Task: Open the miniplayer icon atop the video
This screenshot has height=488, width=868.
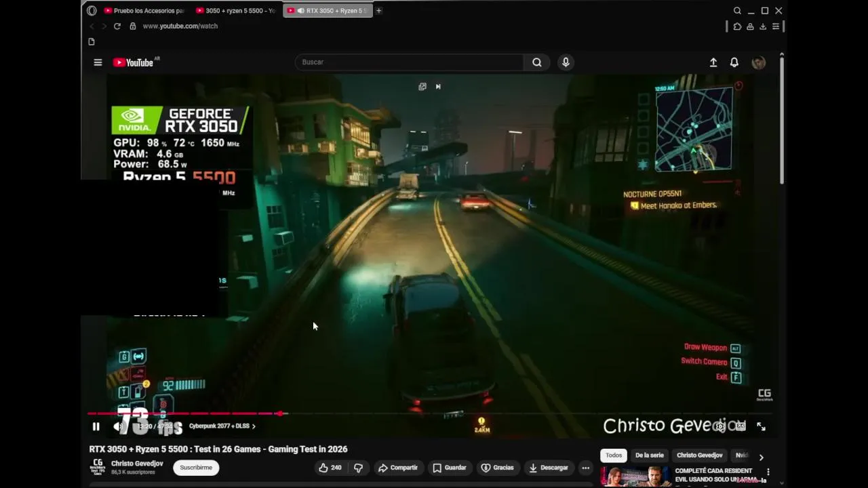Action: pyautogui.click(x=422, y=87)
